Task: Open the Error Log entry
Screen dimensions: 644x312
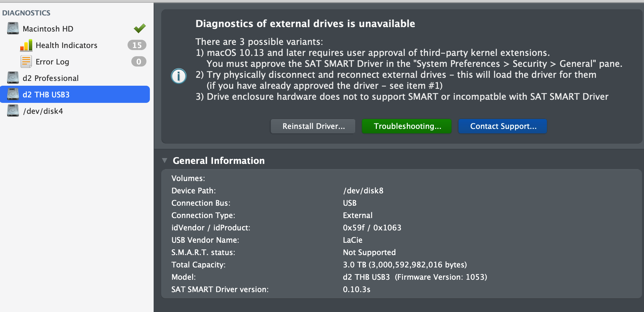Action: tap(52, 62)
